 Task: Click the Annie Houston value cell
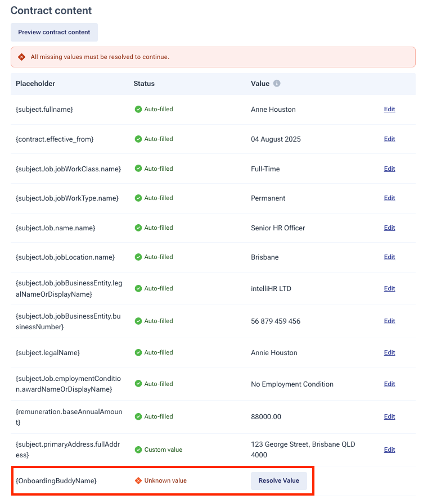tap(274, 353)
